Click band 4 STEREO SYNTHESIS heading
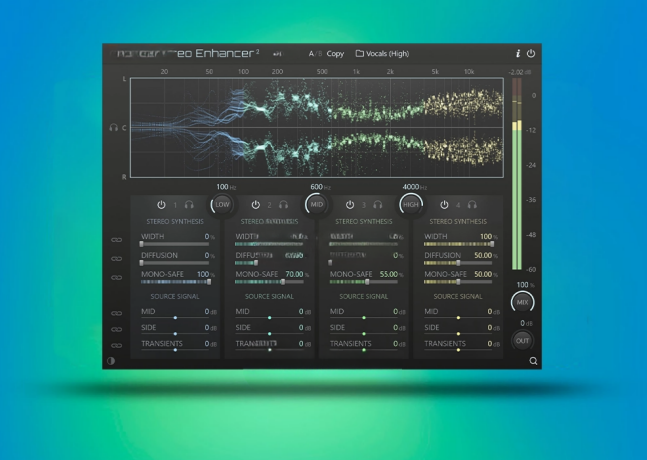 pyautogui.click(x=458, y=222)
